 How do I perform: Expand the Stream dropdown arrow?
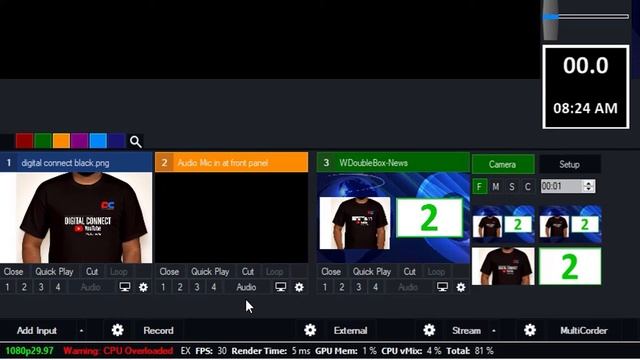(494, 331)
